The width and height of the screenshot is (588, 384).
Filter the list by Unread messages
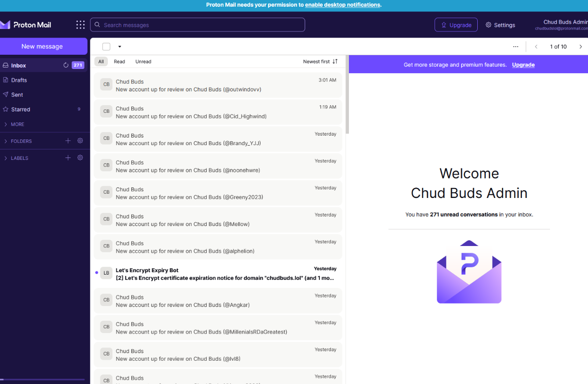coord(143,61)
